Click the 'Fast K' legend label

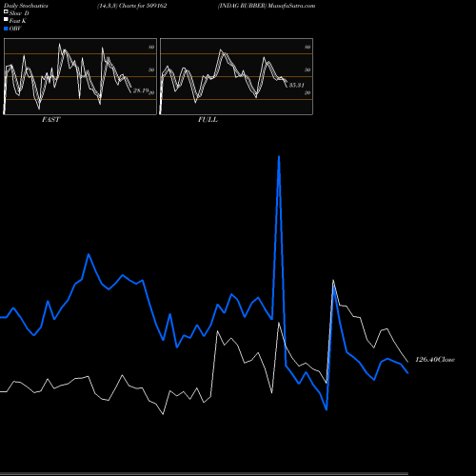[x=18, y=21]
